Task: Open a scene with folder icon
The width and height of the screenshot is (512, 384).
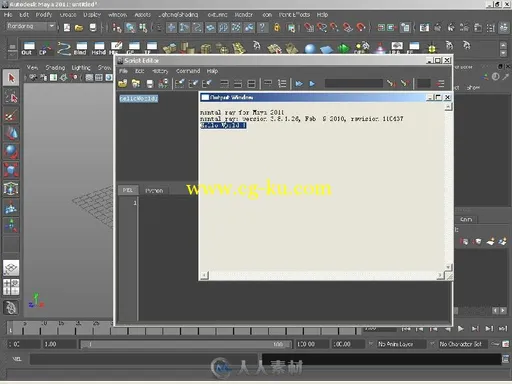Action: [x=79, y=27]
